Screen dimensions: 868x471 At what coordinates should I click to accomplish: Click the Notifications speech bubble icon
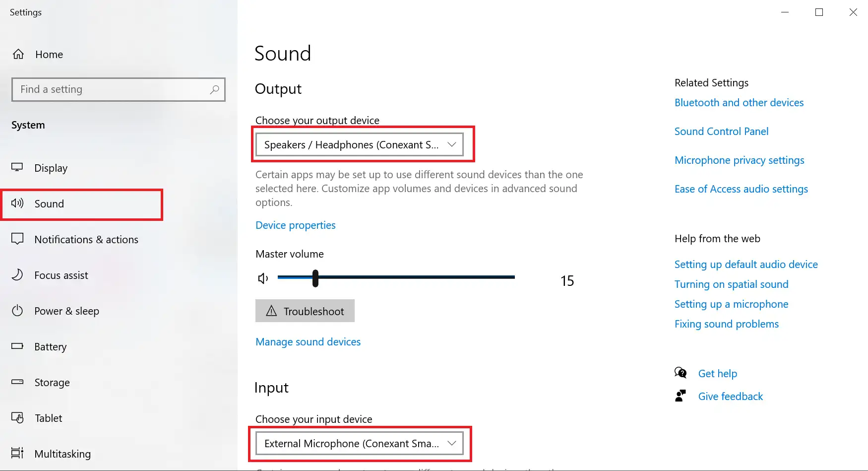coord(17,239)
